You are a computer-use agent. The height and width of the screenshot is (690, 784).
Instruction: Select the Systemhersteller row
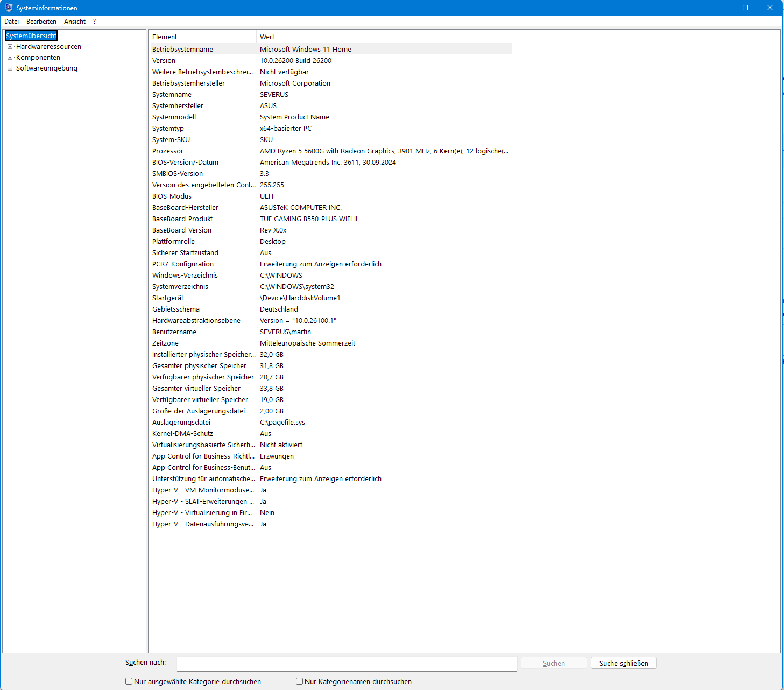point(330,105)
